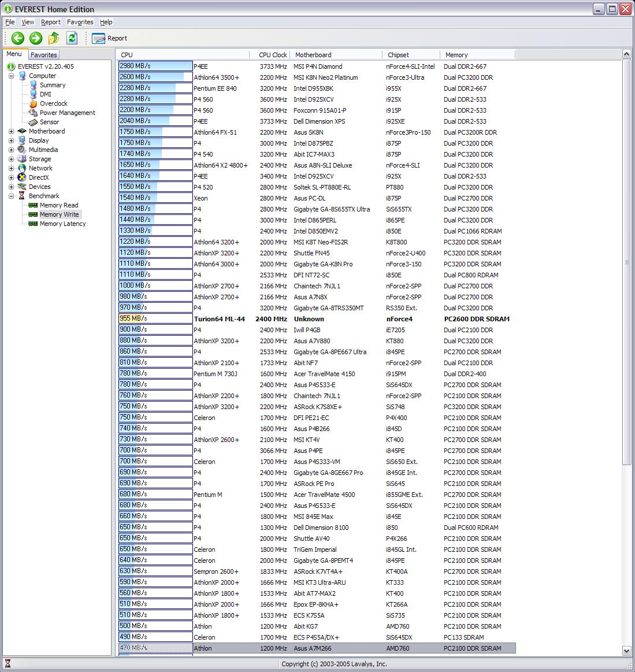Click the Motherboard icon in the tree

tap(22, 131)
